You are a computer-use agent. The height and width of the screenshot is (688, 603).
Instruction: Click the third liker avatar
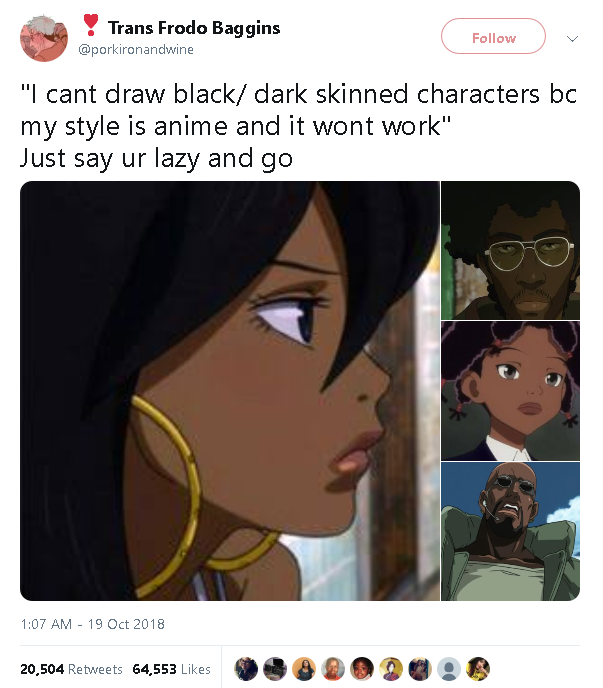tap(304, 669)
